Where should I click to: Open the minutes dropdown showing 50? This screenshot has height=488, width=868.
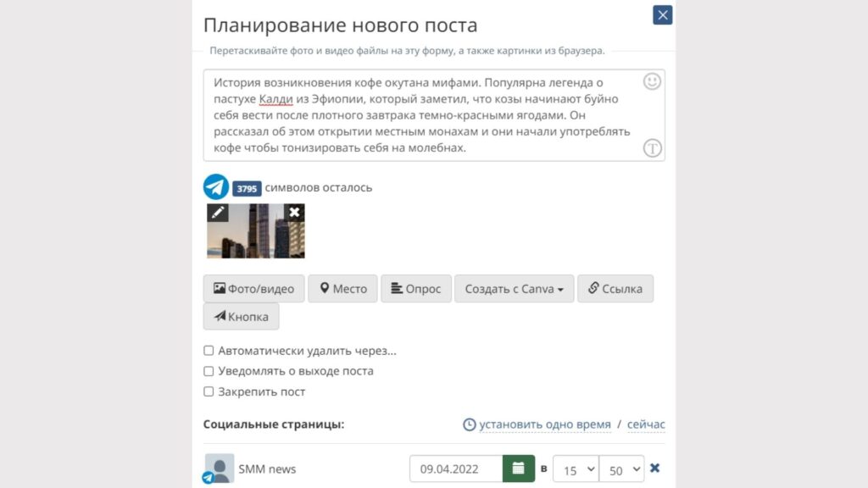621,469
